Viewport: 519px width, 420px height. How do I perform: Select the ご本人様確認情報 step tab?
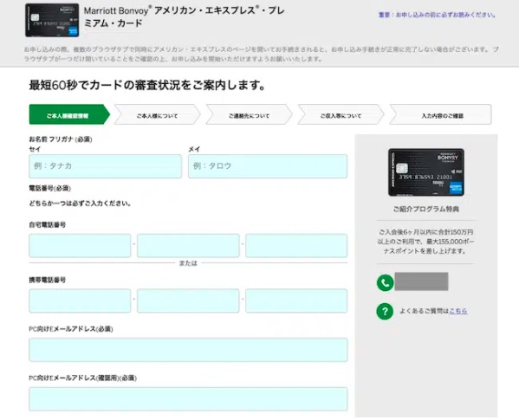69,114
